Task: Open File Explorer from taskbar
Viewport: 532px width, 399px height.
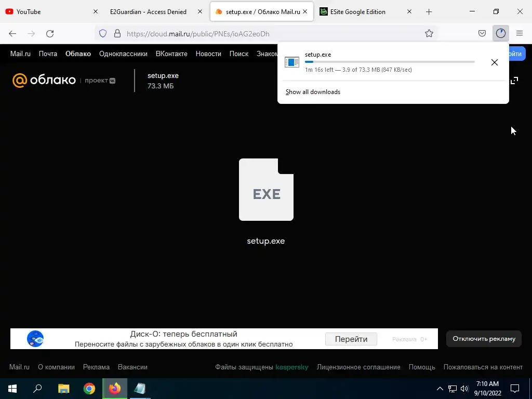Action: tap(63, 389)
